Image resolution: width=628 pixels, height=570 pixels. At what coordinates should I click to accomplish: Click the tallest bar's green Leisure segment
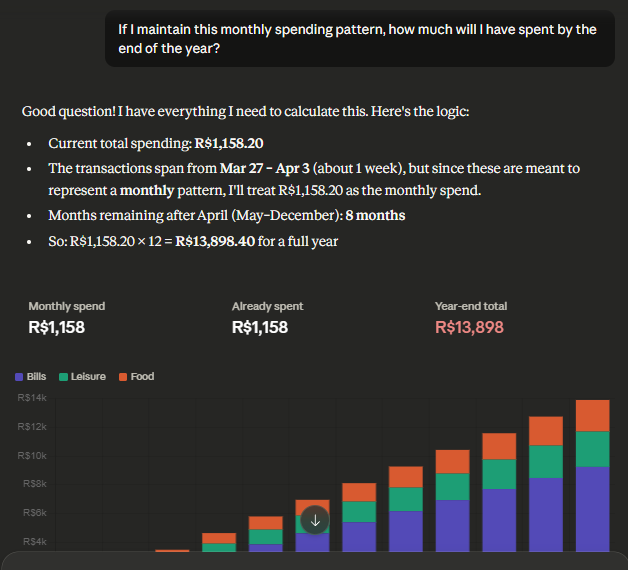coord(592,449)
